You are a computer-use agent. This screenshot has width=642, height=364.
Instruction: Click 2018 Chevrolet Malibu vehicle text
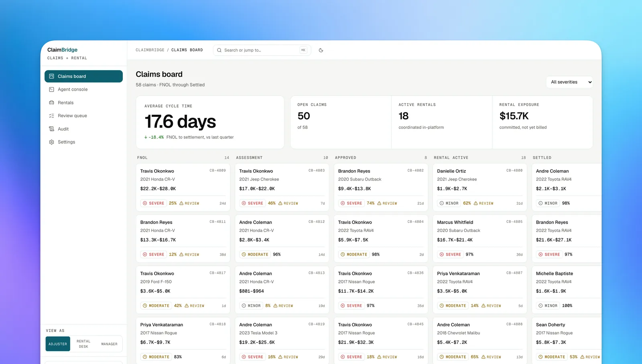coord(459,333)
